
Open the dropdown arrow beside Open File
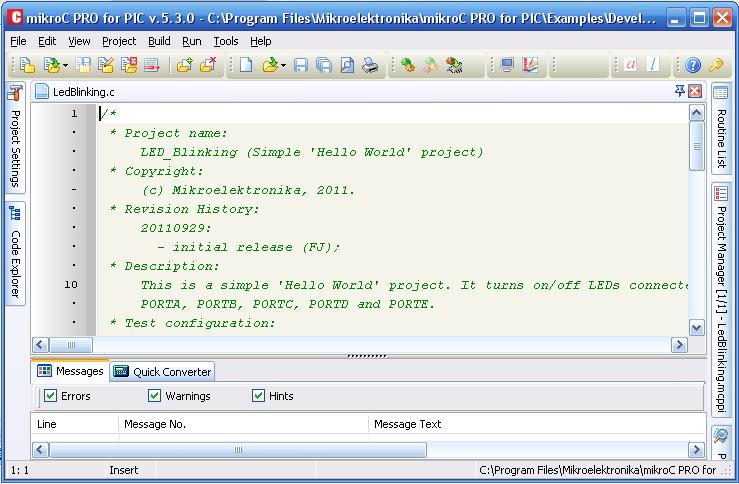click(283, 66)
